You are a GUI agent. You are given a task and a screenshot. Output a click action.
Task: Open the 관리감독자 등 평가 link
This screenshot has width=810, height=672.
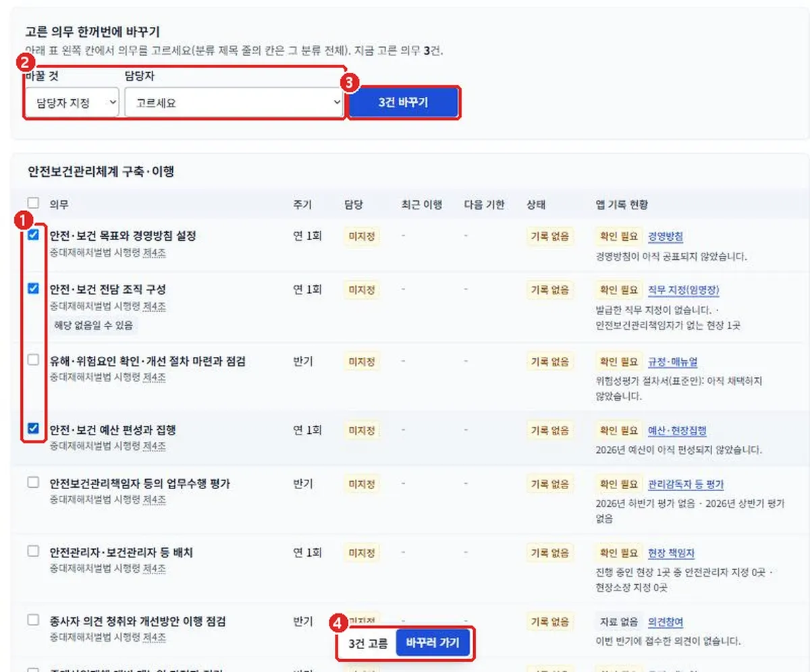click(x=686, y=484)
